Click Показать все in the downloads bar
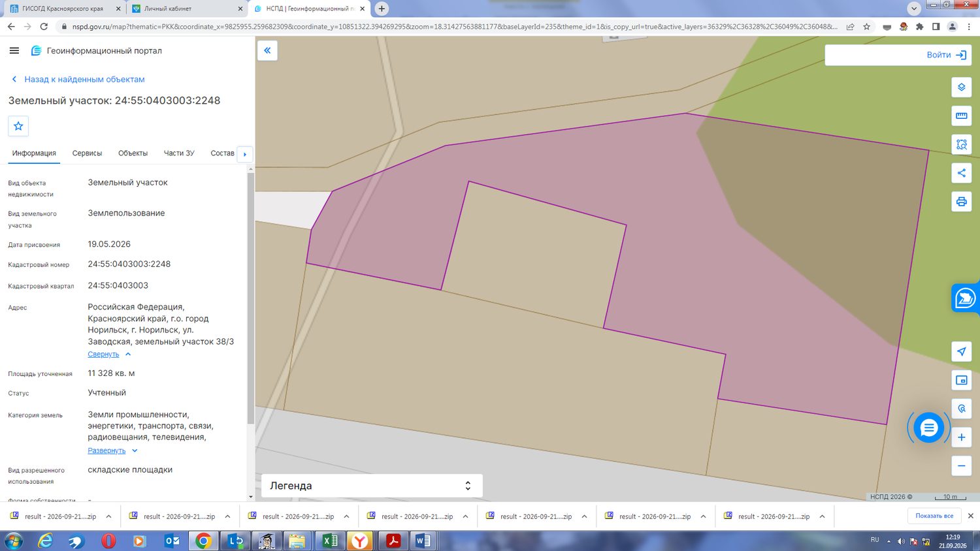 coord(934,516)
